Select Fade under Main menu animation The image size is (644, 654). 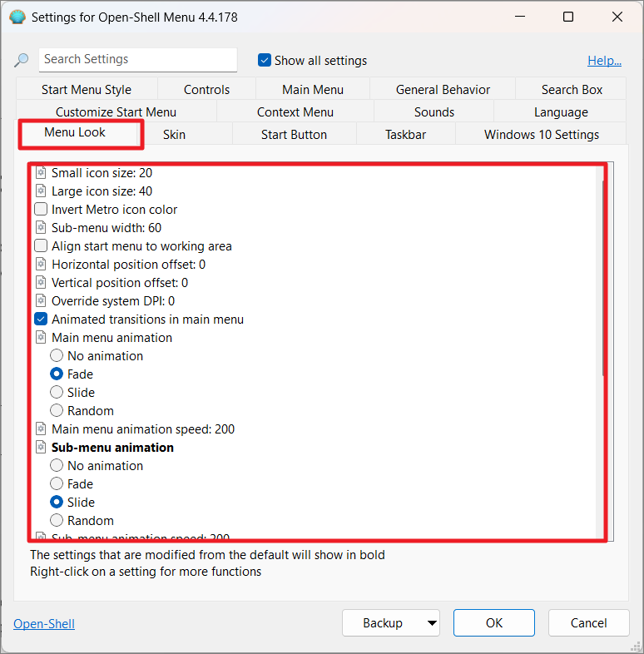coord(57,374)
